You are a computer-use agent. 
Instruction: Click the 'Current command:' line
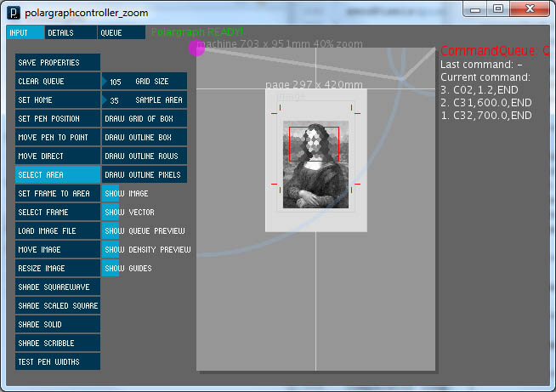tap(485, 77)
